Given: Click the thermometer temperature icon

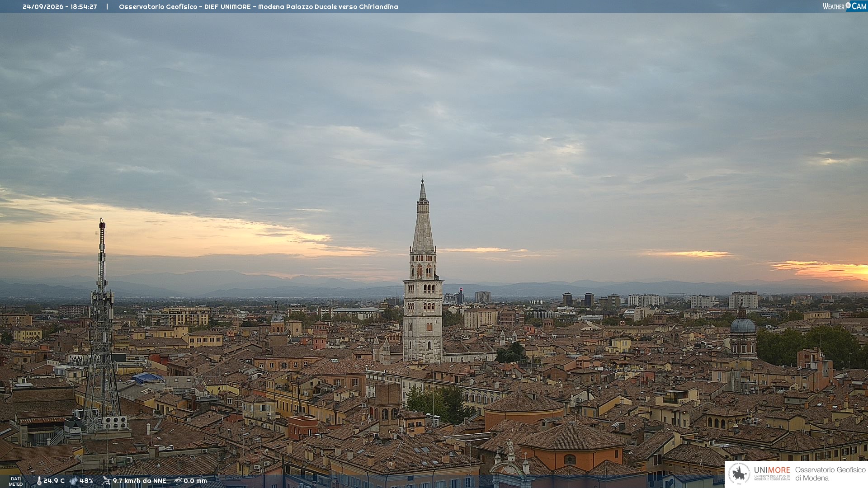Looking at the screenshot, I should tap(39, 481).
